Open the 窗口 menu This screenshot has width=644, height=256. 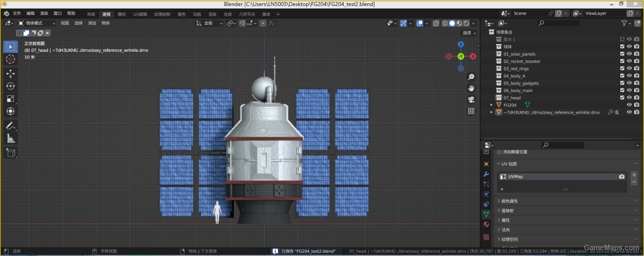pos(58,14)
